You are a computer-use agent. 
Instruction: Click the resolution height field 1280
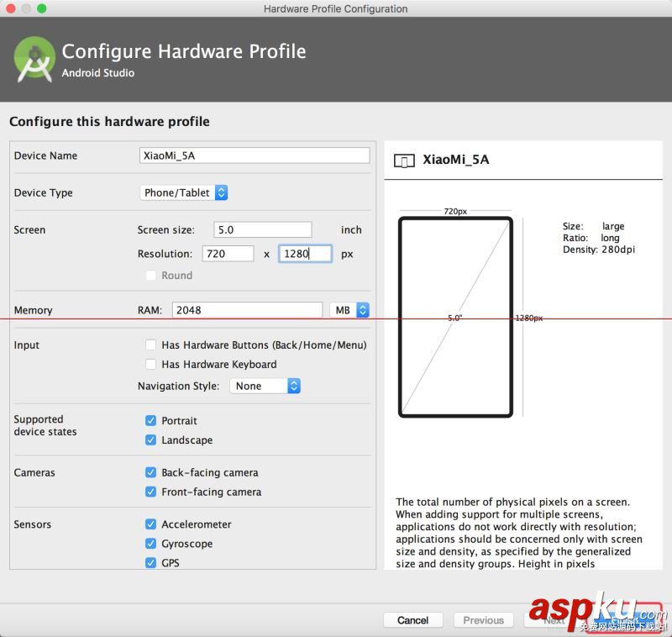305,254
